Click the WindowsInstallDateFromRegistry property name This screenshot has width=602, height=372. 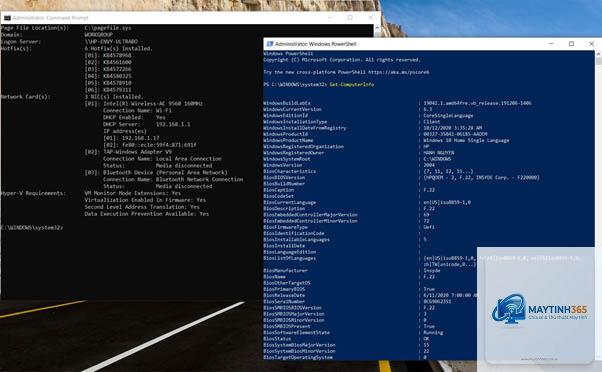(x=305, y=128)
